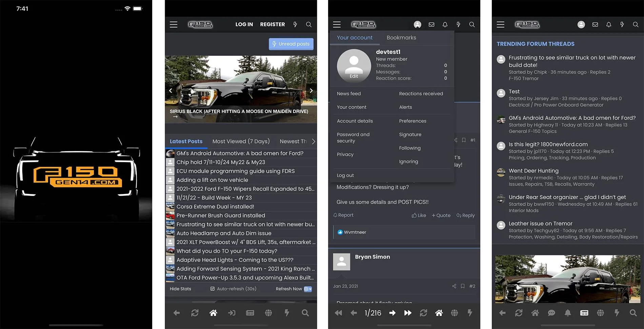Open Reactions received in account menu
The width and height of the screenshot is (644, 329).
(421, 94)
